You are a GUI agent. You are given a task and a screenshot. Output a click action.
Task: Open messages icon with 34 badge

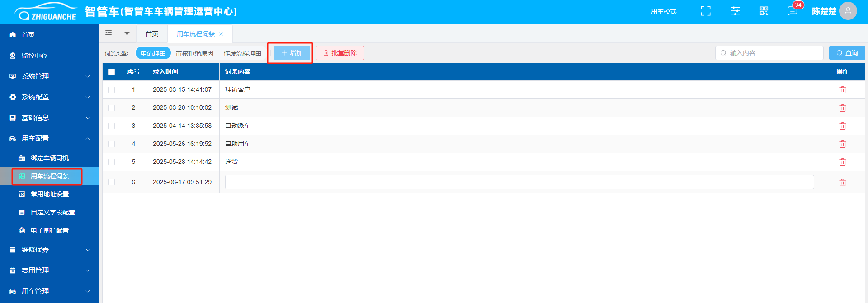tap(793, 11)
